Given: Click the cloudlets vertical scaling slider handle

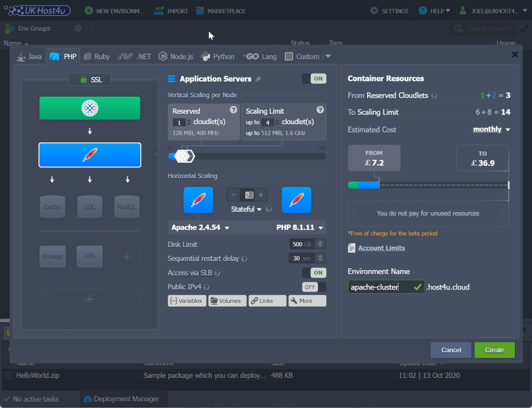Looking at the screenshot, I should (184, 156).
